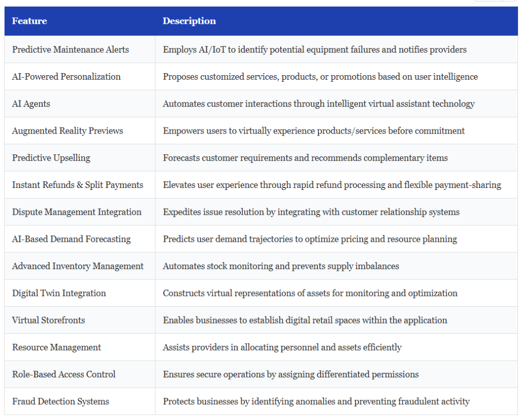This screenshot has width=520, height=420.
Task: Click the Resource Management feature cell
Action: point(56,347)
